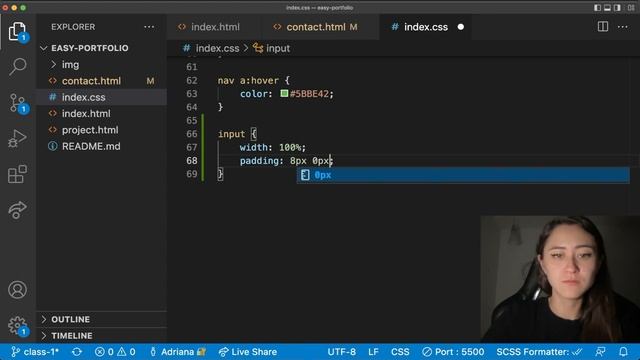
Task: Open project.html in the explorer
Action: [90, 130]
